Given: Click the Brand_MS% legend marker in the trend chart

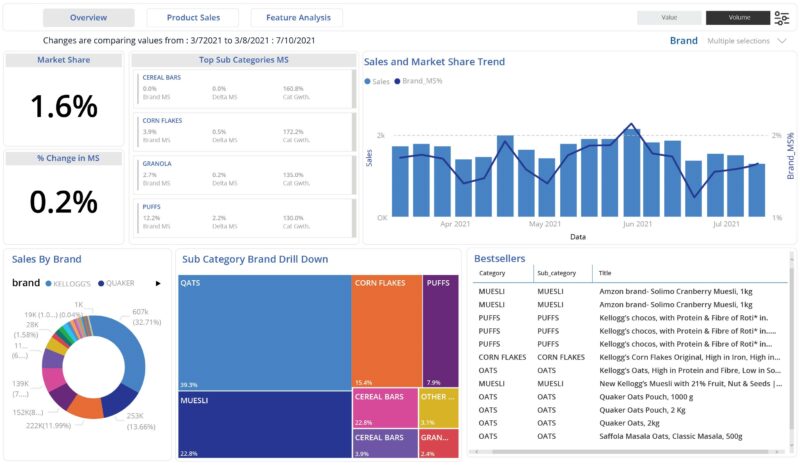Looking at the screenshot, I should (398, 81).
